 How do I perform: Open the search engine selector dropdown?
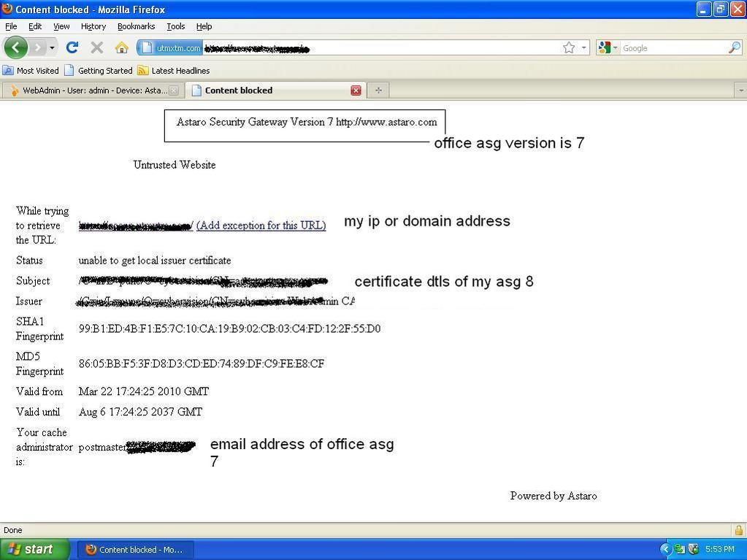[608, 47]
